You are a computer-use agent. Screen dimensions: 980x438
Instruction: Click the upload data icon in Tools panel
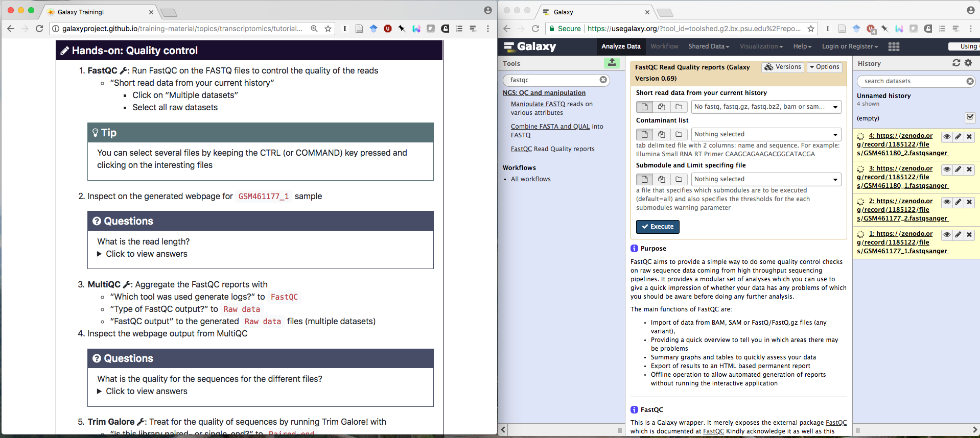612,63
